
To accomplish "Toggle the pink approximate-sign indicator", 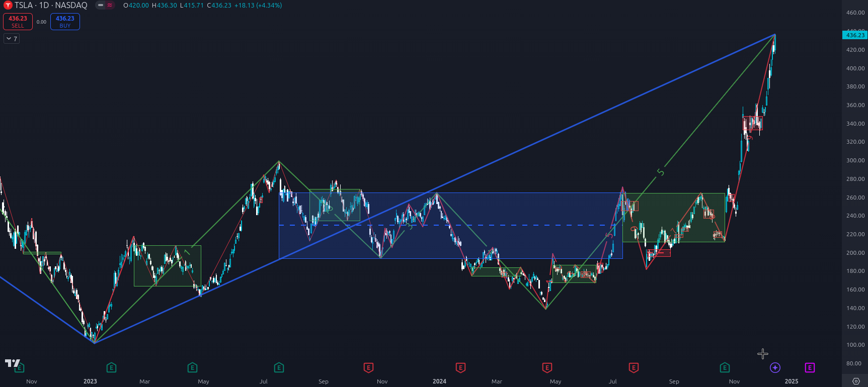I will [110, 6].
